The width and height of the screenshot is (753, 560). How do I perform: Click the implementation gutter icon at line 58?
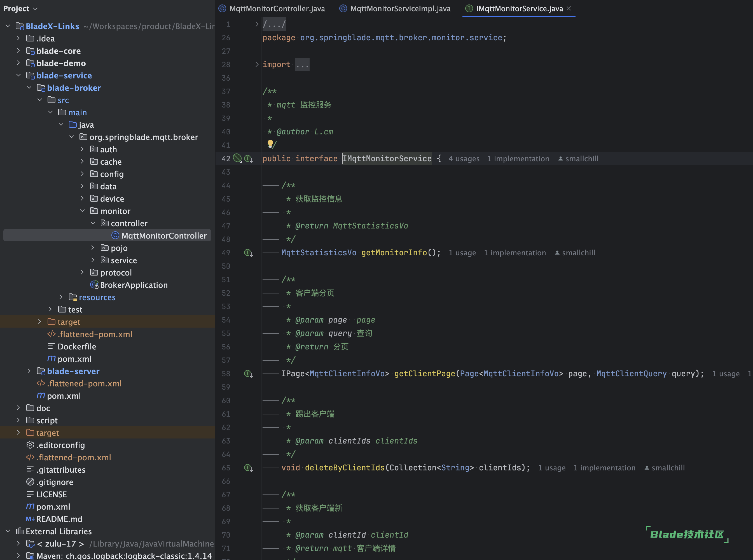[248, 374]
